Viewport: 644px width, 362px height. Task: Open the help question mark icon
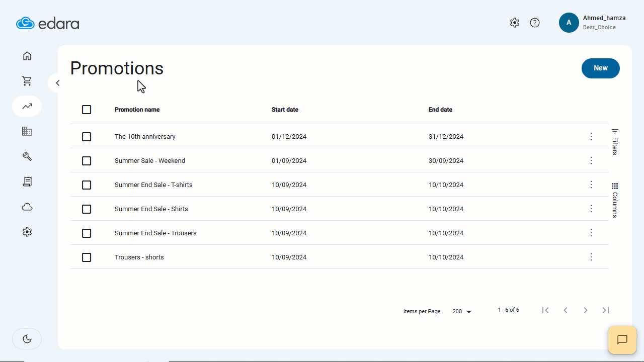click(x=535, y=23)
